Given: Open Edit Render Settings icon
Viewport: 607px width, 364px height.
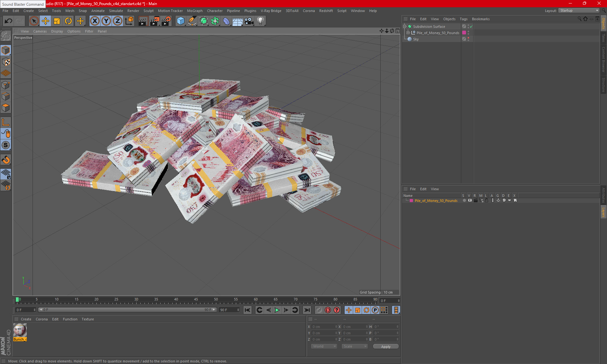Looking at the screenshot, I should coord(166,21).
